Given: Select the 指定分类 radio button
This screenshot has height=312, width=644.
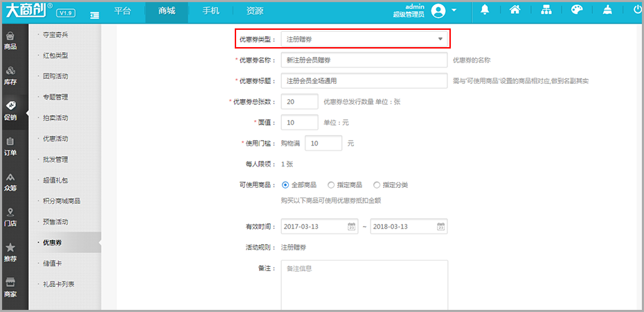Looking at the screenshot, I should 377,185.
